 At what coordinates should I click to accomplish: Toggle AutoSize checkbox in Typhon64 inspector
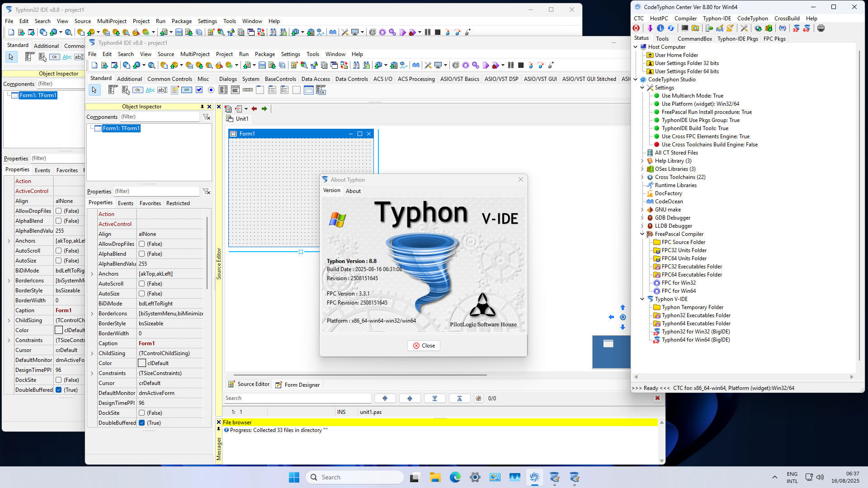[142, 294]
